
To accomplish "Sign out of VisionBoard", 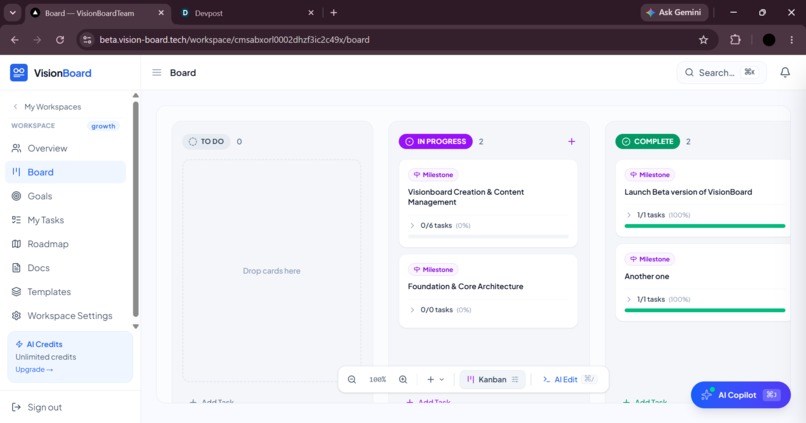I will [x=37, y=407].
